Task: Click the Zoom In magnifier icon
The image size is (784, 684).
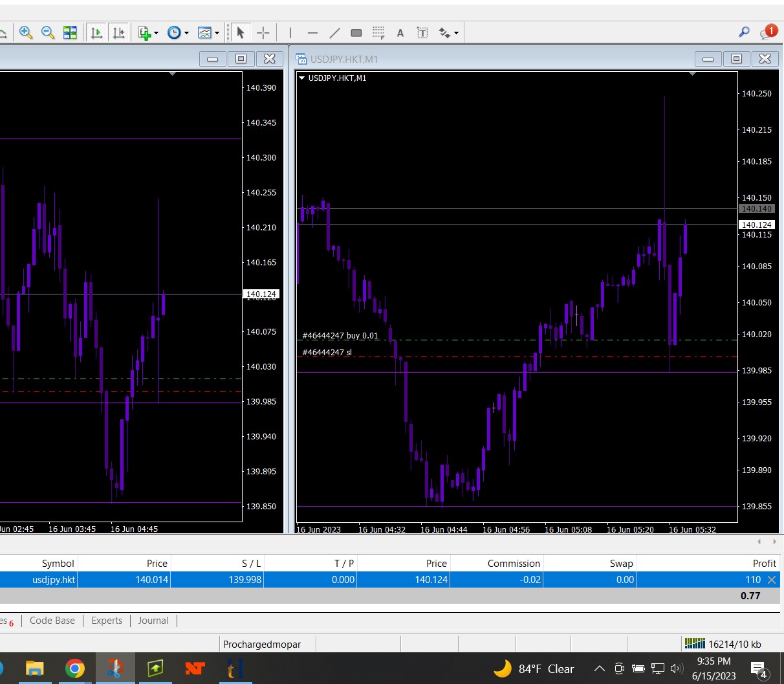Action: 26,32
